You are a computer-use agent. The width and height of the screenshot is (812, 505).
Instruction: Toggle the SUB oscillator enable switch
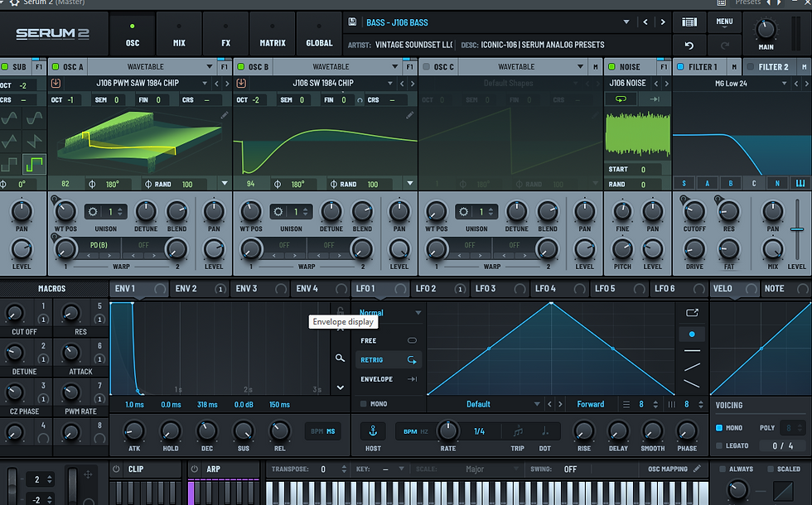coord(5,67)
